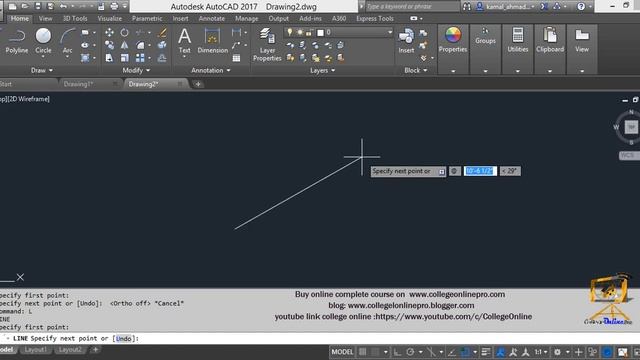Toggle grid display in status bar
The width and height of the screenshot is (640, 360).
pos(362,352)
